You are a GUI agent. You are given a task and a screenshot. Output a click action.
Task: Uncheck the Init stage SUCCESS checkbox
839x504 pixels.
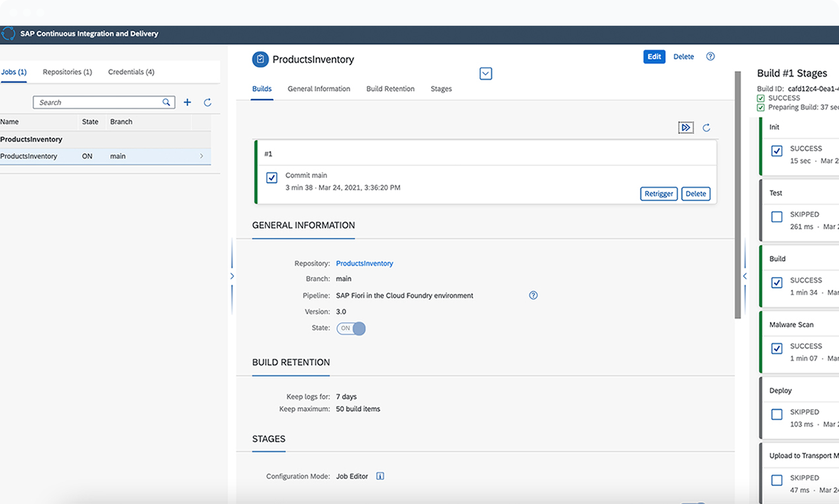point(777,151)
